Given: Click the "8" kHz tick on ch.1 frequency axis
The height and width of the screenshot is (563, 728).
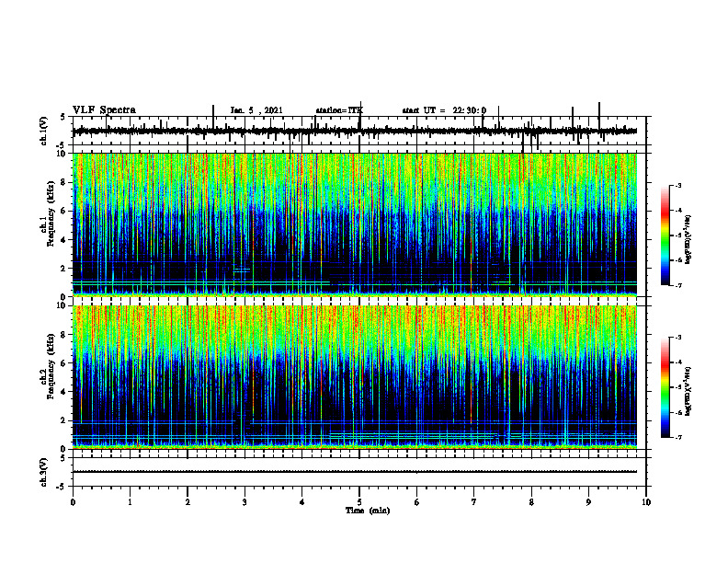Looking at the screenshot, I should (x=63, y=182).
